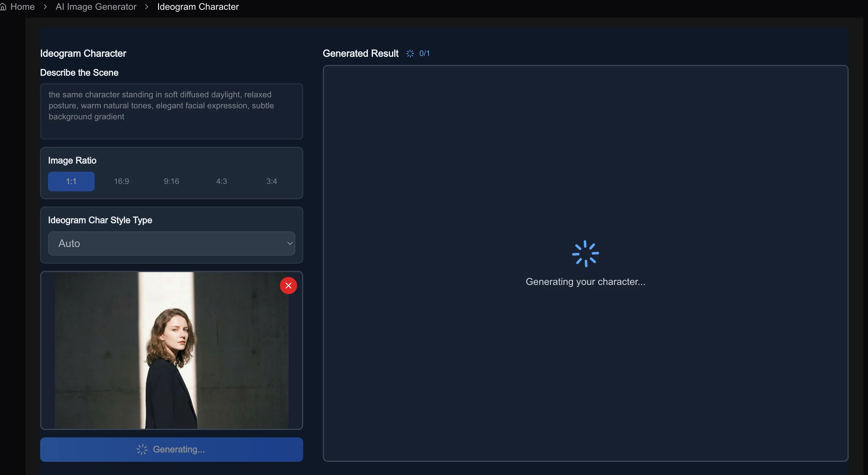Go to Home breadcrumb link
Image resolution: width=868 pixels, height=475 pixels.
point(22,7)
